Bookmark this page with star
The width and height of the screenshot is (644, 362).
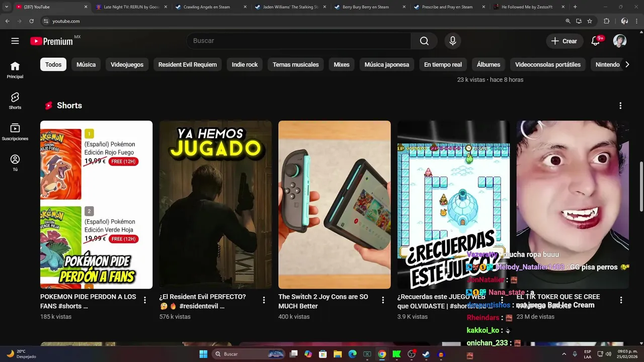[x=590, y=21]
